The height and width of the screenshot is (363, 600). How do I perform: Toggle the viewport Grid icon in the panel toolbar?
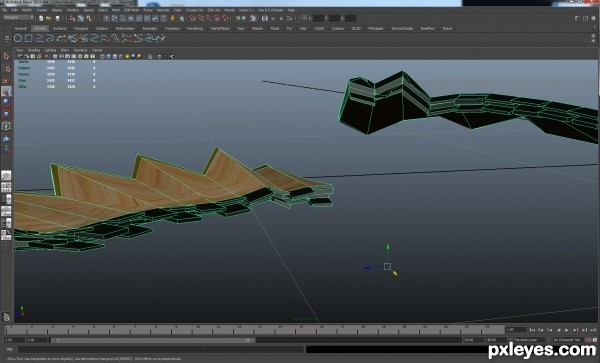[55, 56]
